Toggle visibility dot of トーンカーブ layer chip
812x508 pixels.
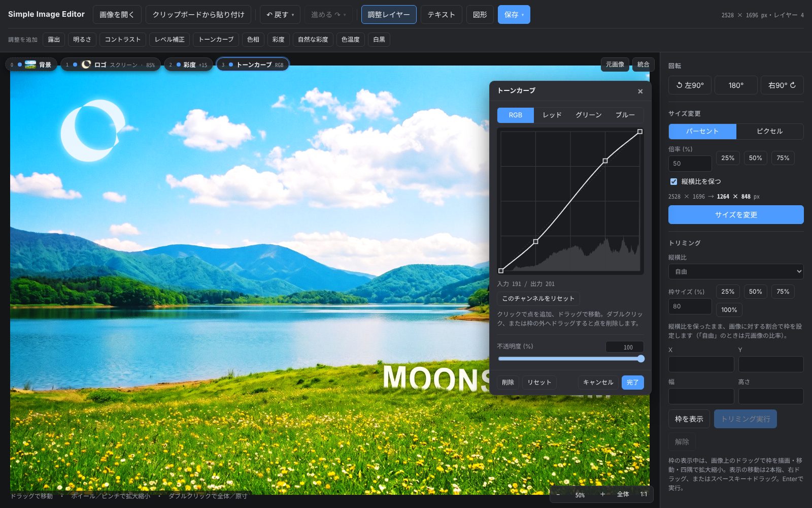(231, 65)
